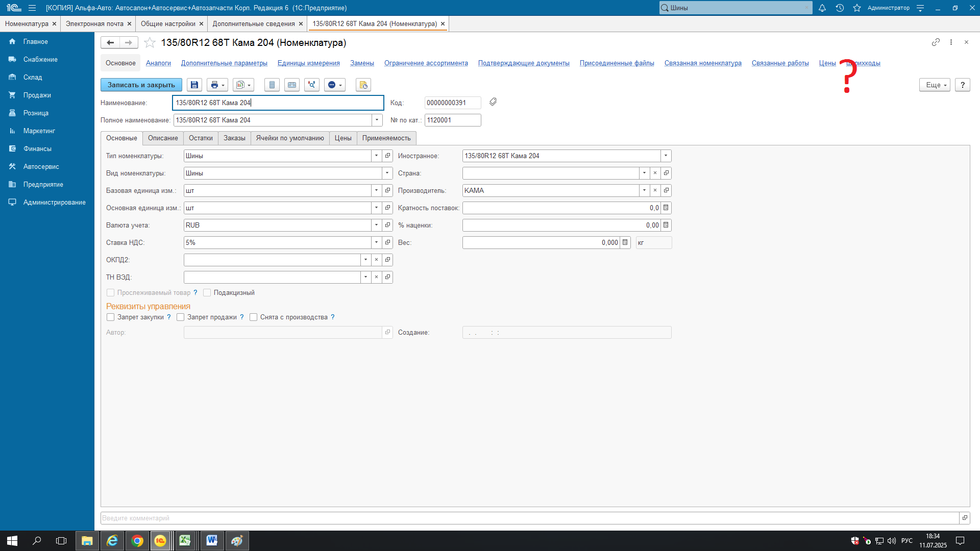The image size is (980, 551).
Task: Expand the comment field editor icon
Action: [965, 518]
